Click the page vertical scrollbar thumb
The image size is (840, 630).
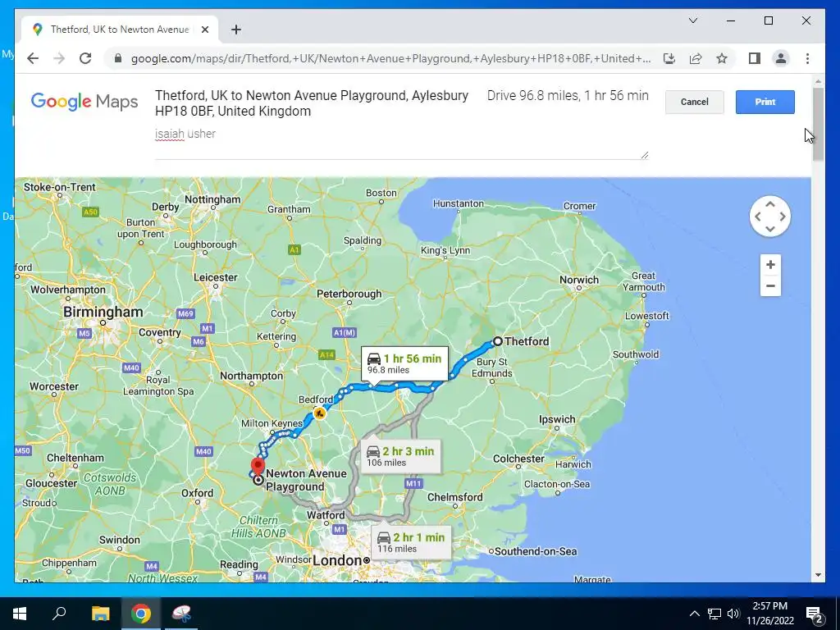click(818, 125)
